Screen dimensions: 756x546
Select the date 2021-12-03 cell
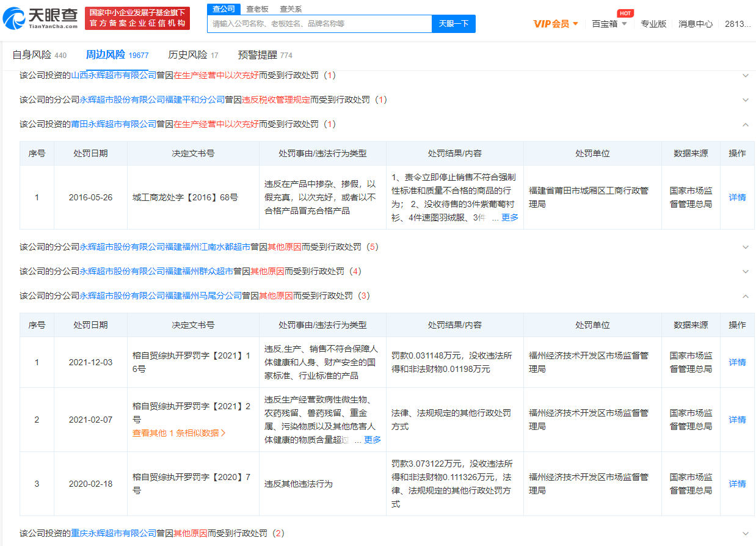(90, 362)
